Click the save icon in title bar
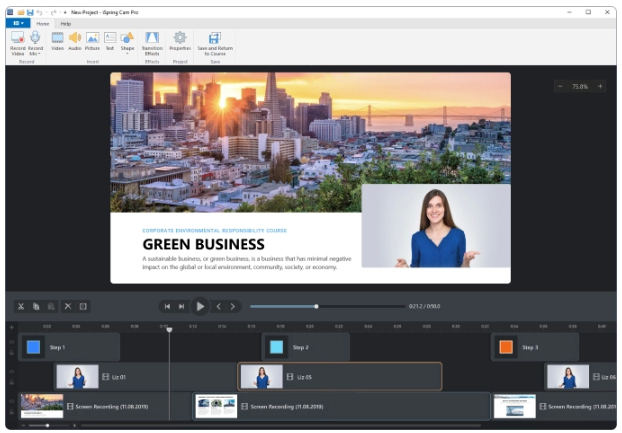The height and width of the screenshot is (433, 622). coord(30,12)
